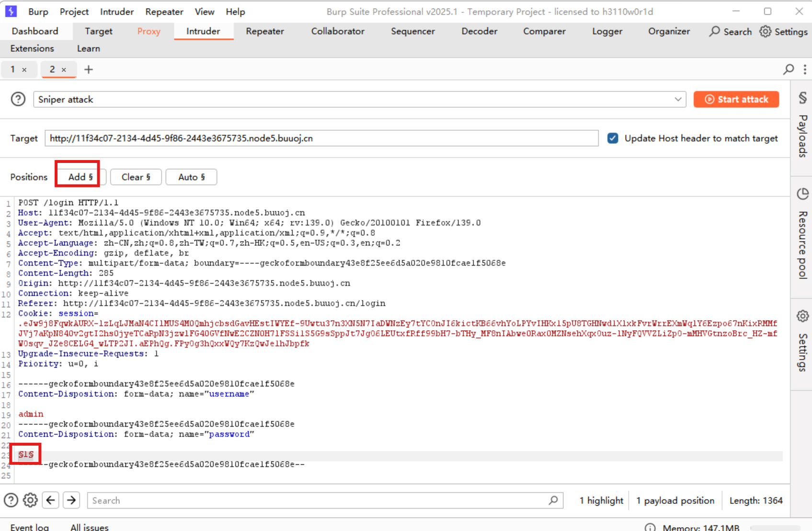The image size is (812, 531).
Task: Click the search icon right of Intruder tabs
Action: 789,69
